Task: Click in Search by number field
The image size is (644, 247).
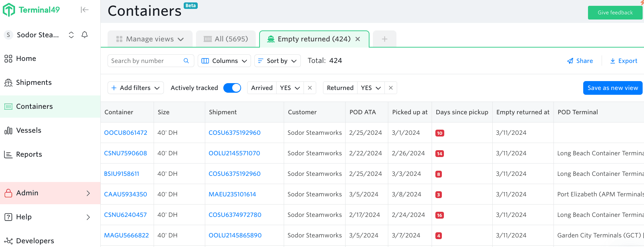Action: 145,61
